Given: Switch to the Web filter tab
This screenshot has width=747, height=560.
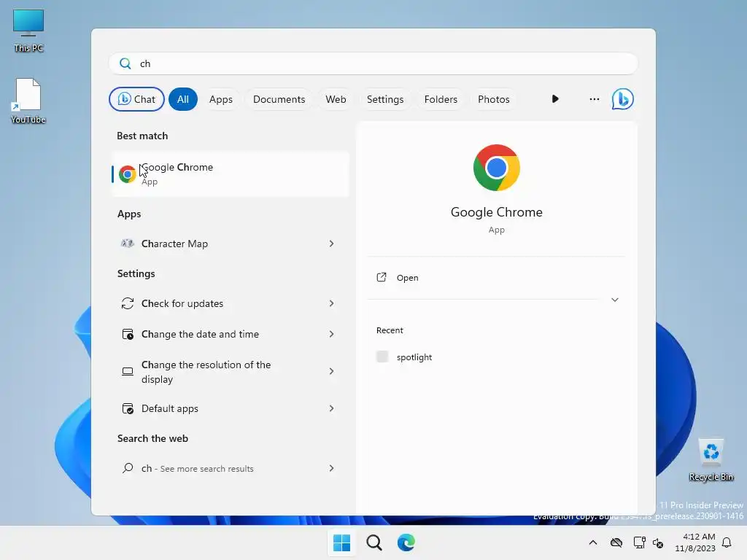Looking at the screenshot, I should click(336, 99).
